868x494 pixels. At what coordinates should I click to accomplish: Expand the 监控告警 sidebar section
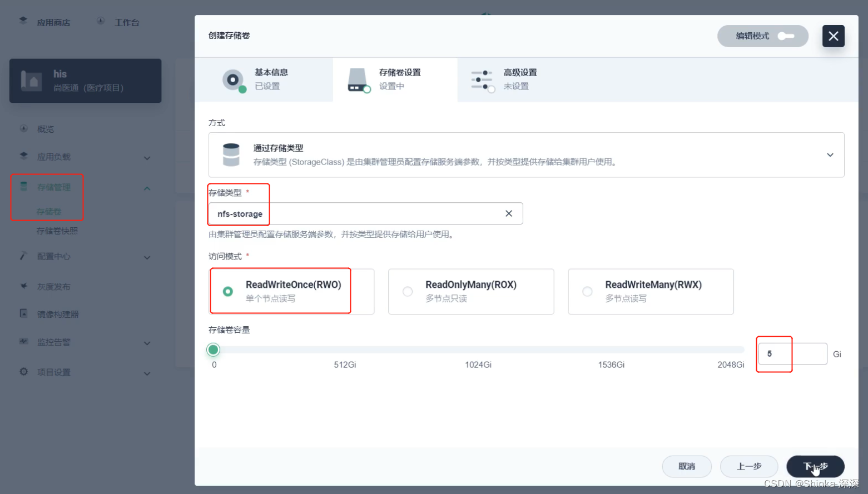[x=147, y=343]
